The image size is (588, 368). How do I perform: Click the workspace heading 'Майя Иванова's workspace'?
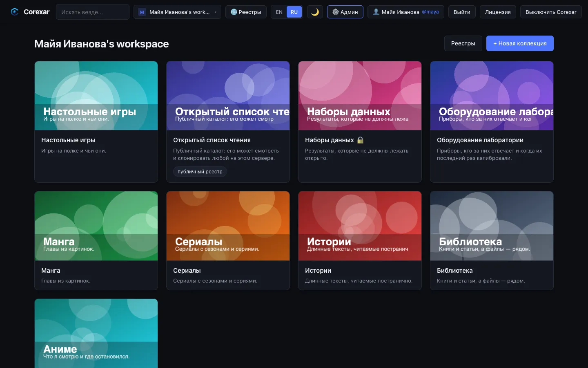tap(102, 44)
